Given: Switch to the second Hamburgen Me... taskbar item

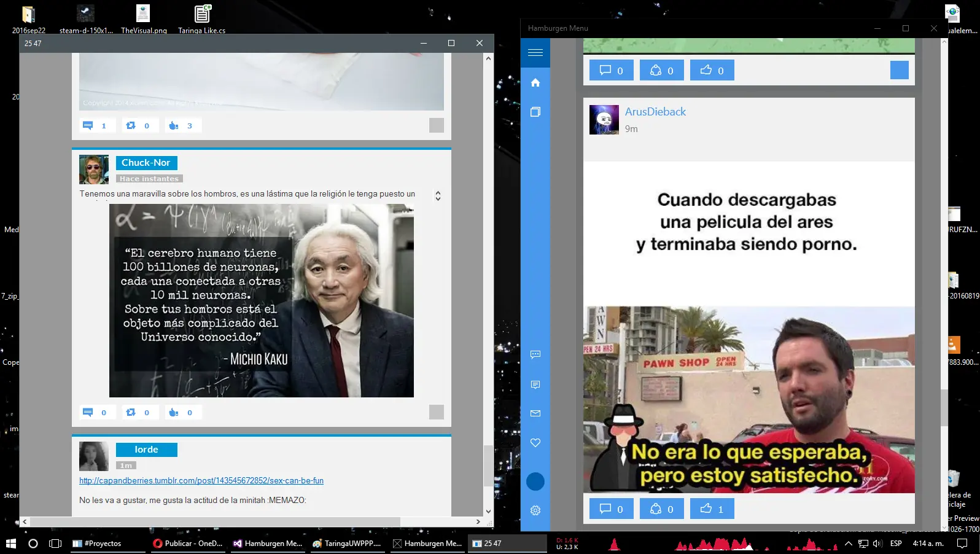Looking at the screenshot, I should coord(427,544).
